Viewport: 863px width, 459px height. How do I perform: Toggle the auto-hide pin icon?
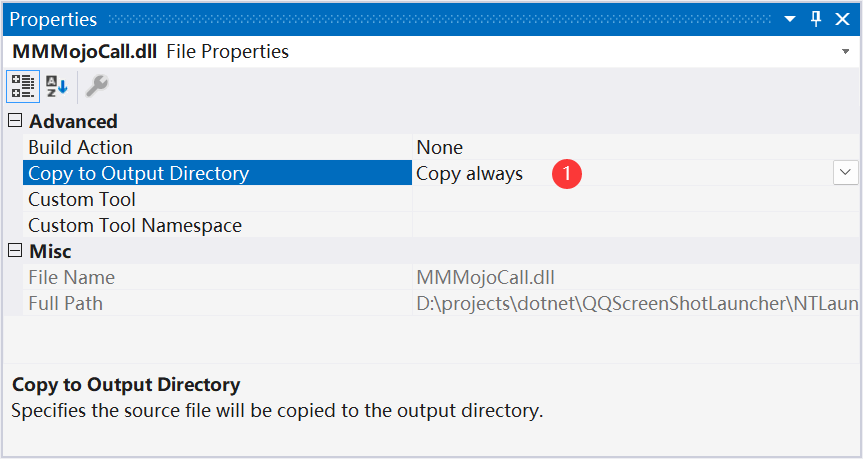pyautogui.click(x=816, y=19)
